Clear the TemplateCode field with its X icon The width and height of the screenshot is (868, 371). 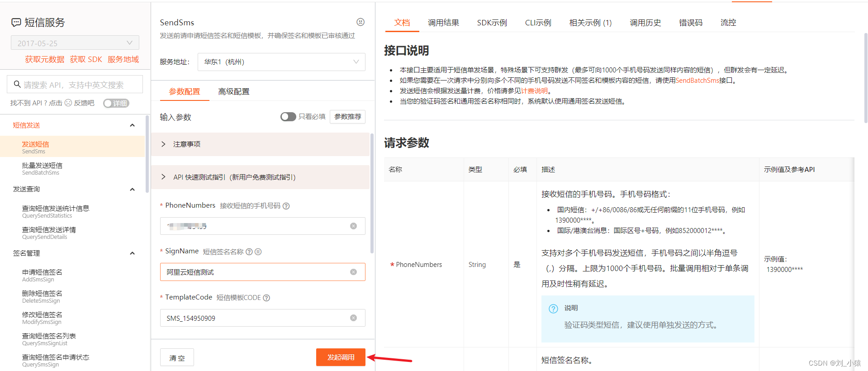click(353, 318)
